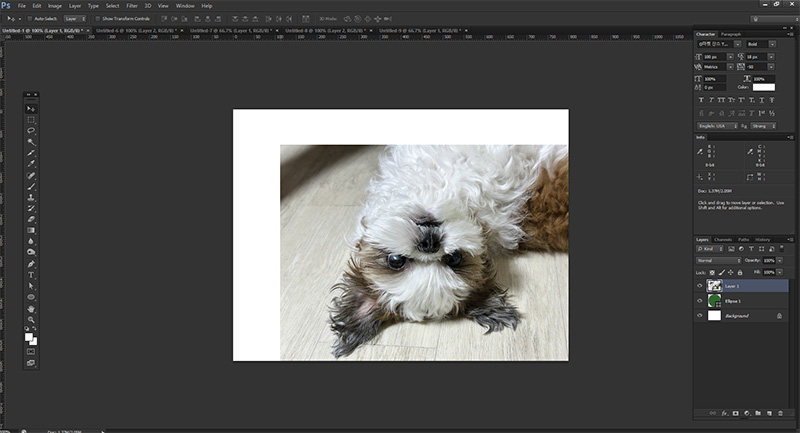Open the Auto-Select Layer dropdown
Image resolution: width=800 pixels, height=433 pixels.
click(75, 19)
